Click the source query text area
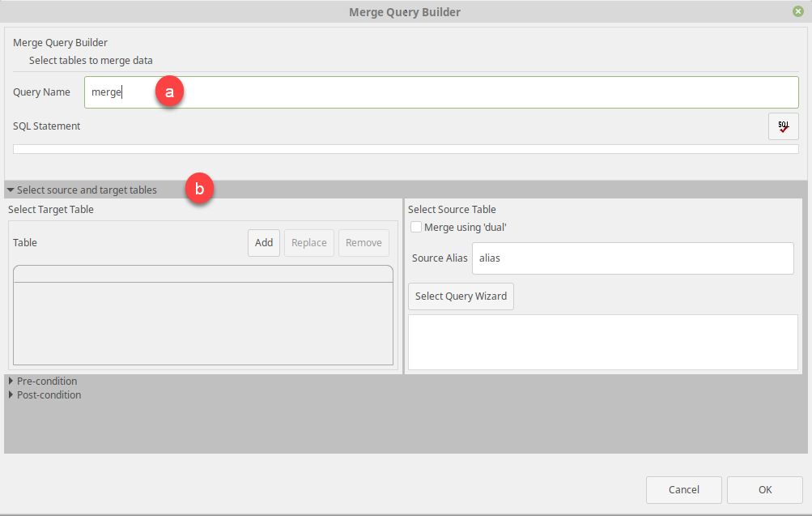Image resolution: width=812 pixels, height=516 pixels. (x=602, y=342)
